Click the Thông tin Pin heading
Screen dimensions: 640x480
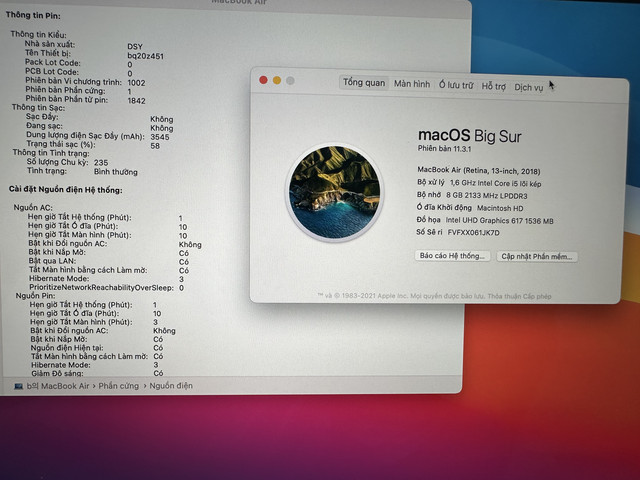coord(33,16)
